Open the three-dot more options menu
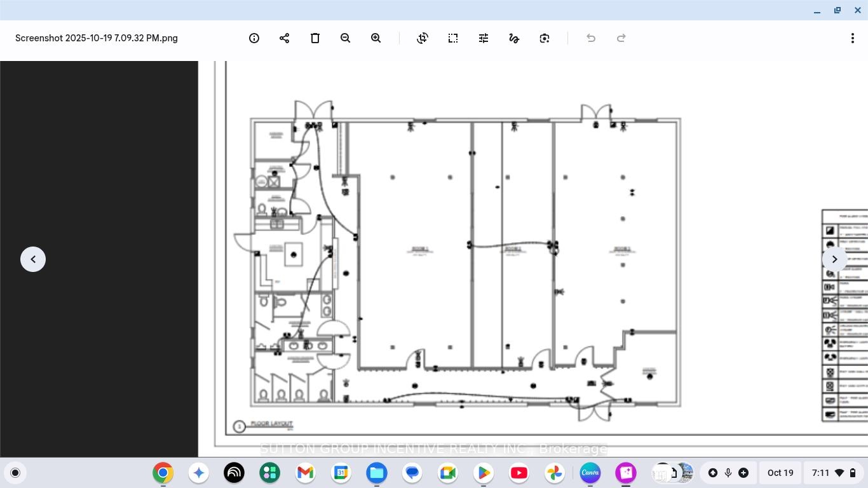868x488 pixels. click(853, 38)
